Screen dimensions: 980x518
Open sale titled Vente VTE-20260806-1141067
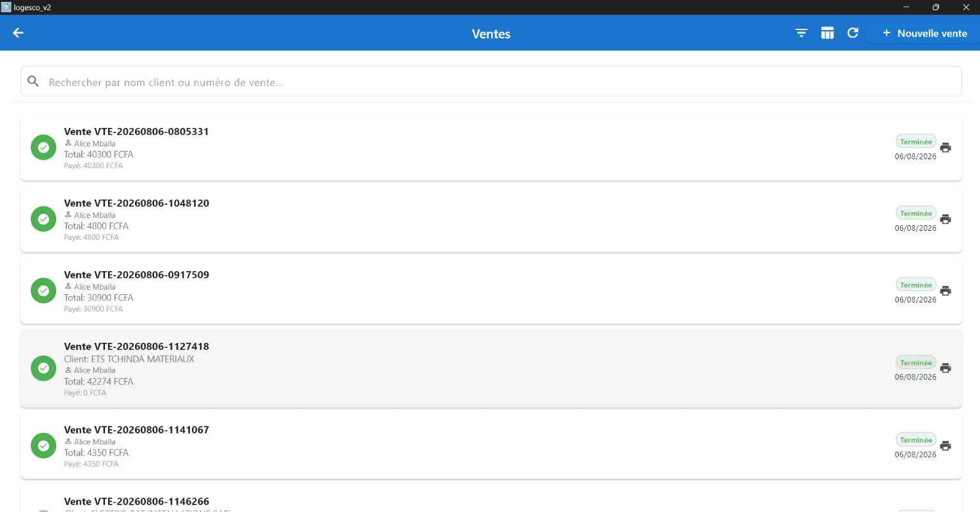[136, 430]
